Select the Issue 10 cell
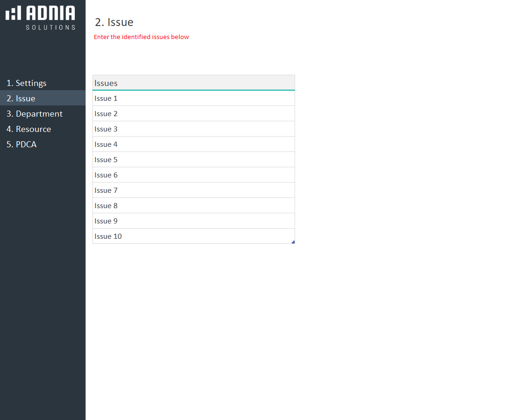The height and width of the screenshot is (420, 520). (x=193, y=236)
